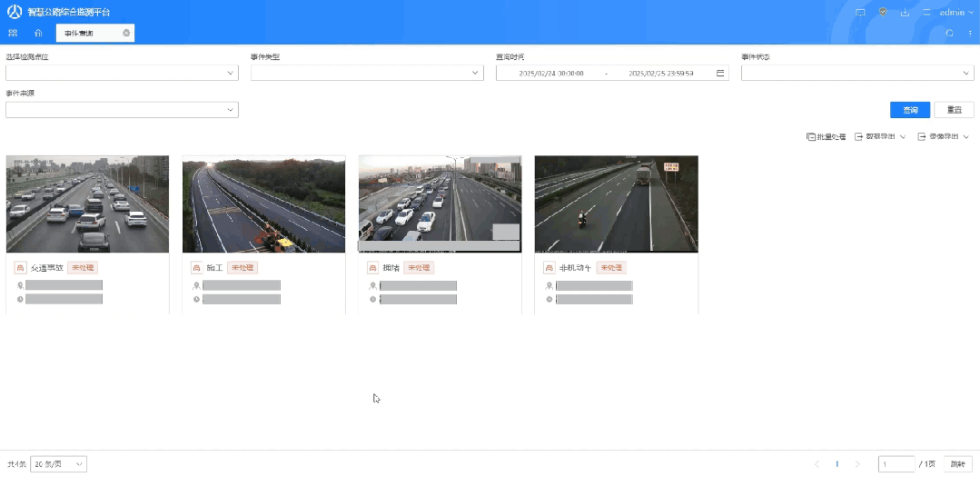This screenshot has height=477, width=980.
Task: Click the location pin icon on the 拥堵 card
Action: 372,285
